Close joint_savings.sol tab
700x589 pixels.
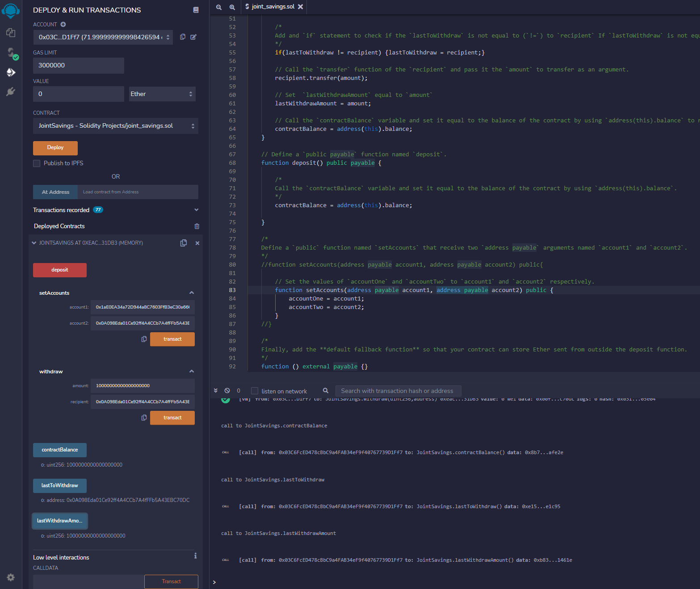[301, 7]
